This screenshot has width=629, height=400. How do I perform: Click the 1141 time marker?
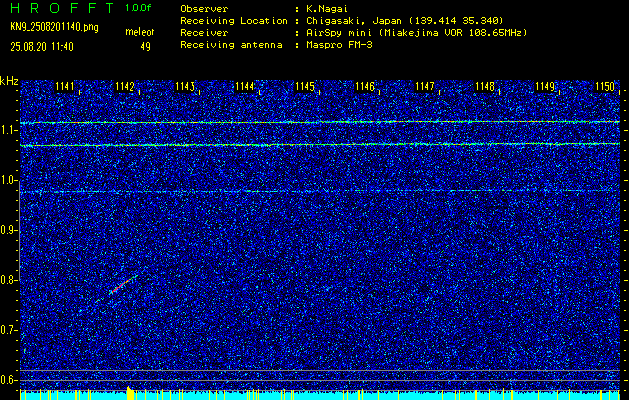point(65,87)
